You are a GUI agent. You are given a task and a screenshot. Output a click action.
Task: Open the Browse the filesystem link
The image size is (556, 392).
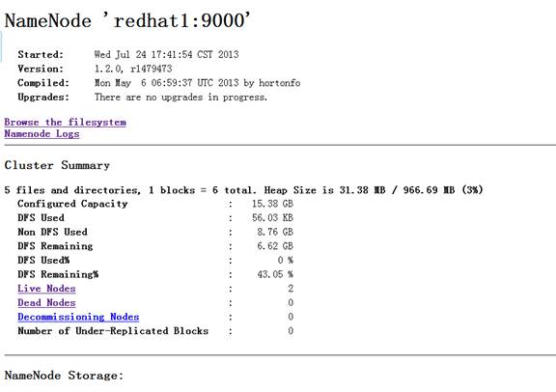click(65, 122)
